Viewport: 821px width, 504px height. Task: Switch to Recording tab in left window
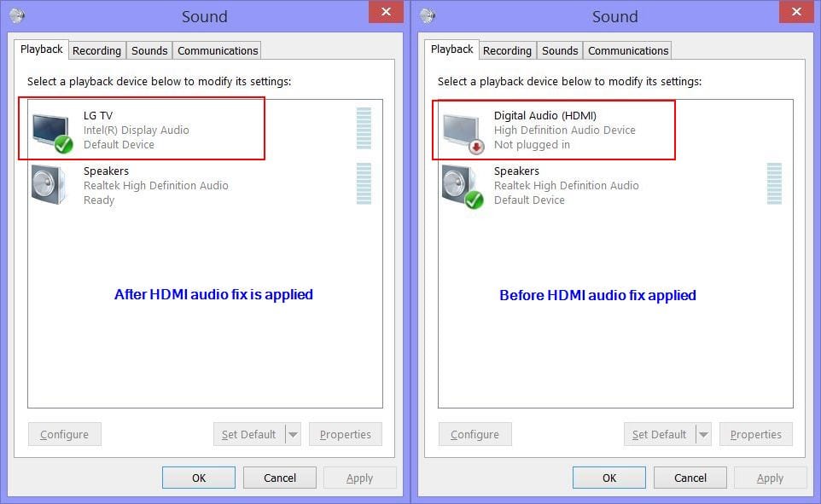pos(97,51)
